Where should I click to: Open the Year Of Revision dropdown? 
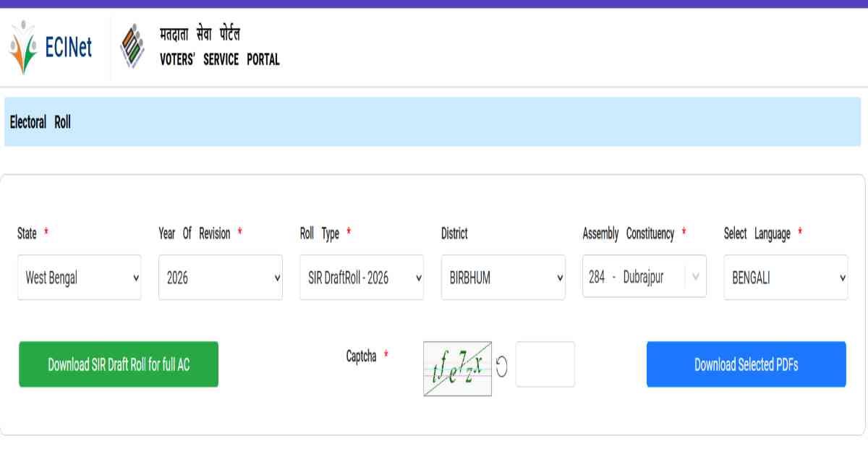pos(220,277)
